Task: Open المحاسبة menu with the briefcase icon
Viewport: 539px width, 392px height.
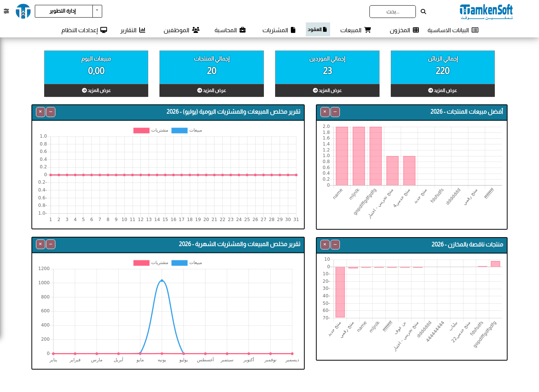Action: coord(230,30)
